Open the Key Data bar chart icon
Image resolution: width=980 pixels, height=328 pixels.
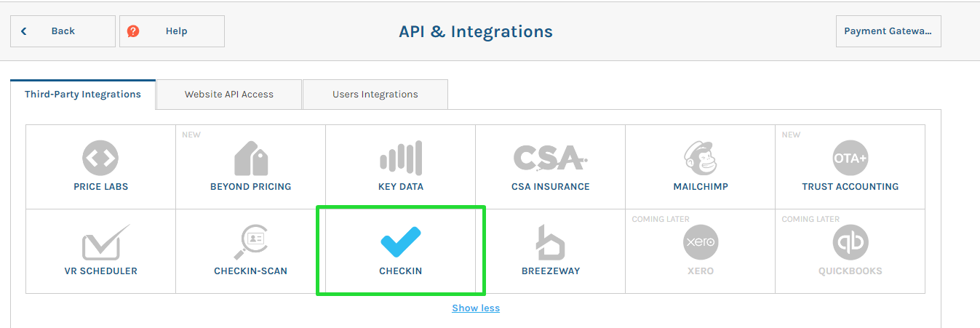pos(400,159)
